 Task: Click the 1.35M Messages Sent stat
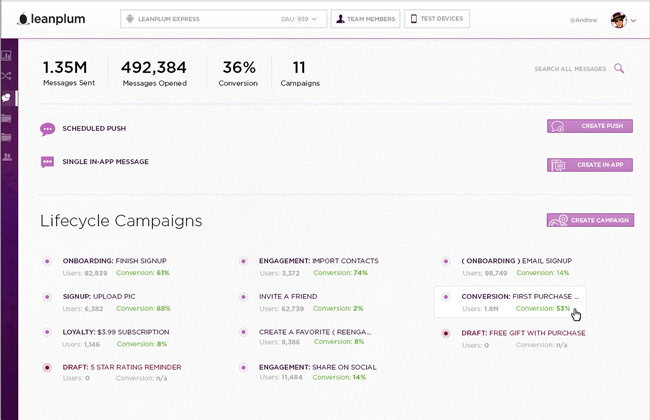pos(68,73)
